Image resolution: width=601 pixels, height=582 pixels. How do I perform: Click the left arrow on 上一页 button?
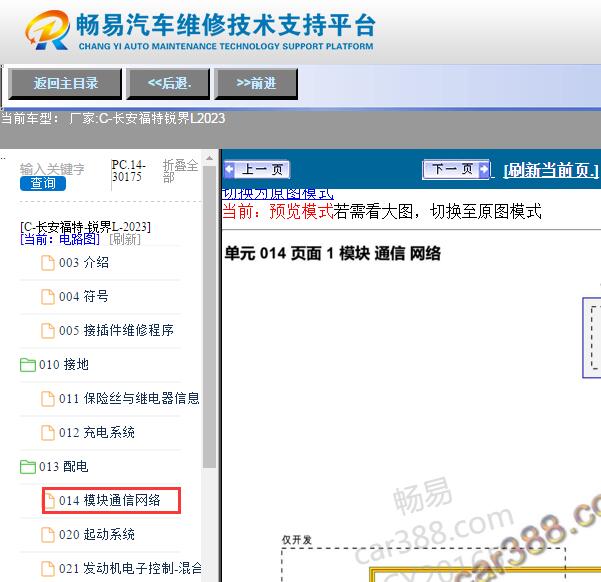(230, 169)
